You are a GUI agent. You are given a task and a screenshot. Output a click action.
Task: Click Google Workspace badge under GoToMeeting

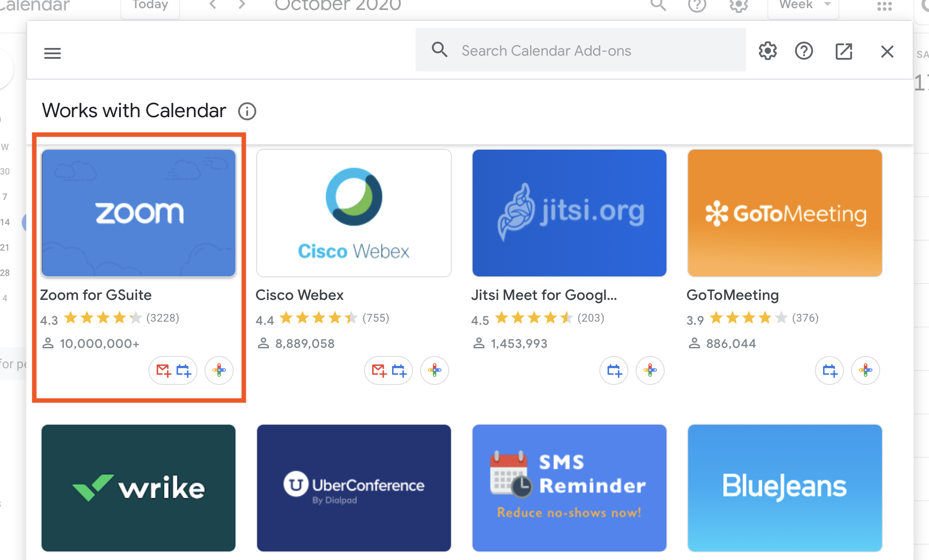point(866,370)
